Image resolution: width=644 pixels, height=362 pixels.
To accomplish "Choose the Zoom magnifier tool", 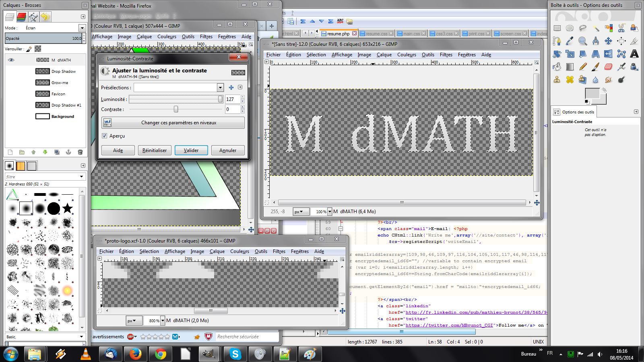I will click(582, 41).
